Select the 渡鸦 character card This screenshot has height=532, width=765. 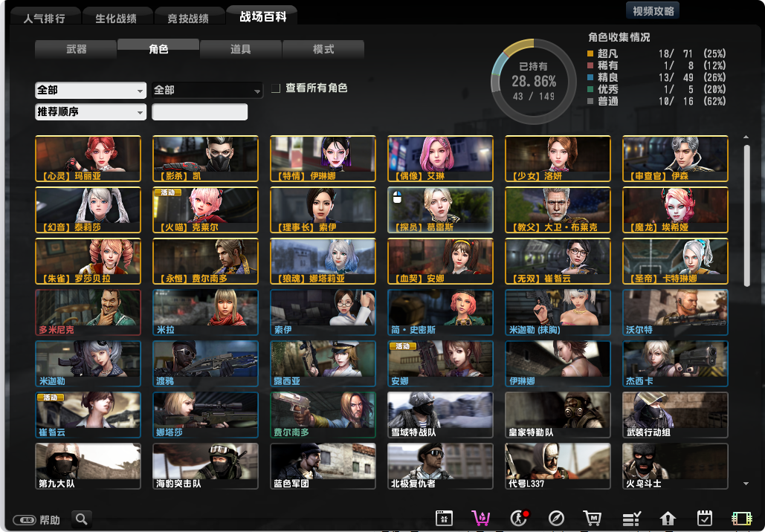click(x=205, y=363)
